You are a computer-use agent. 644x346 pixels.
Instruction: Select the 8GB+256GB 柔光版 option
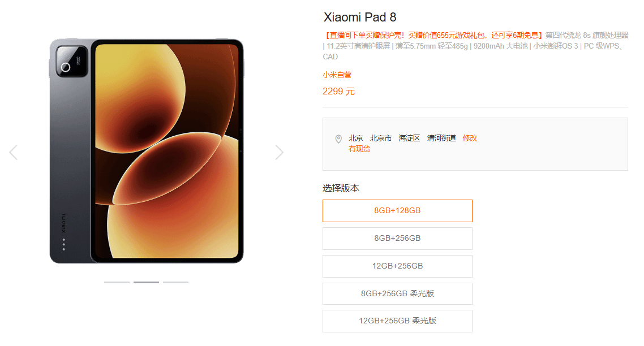(x=397, y=293)
